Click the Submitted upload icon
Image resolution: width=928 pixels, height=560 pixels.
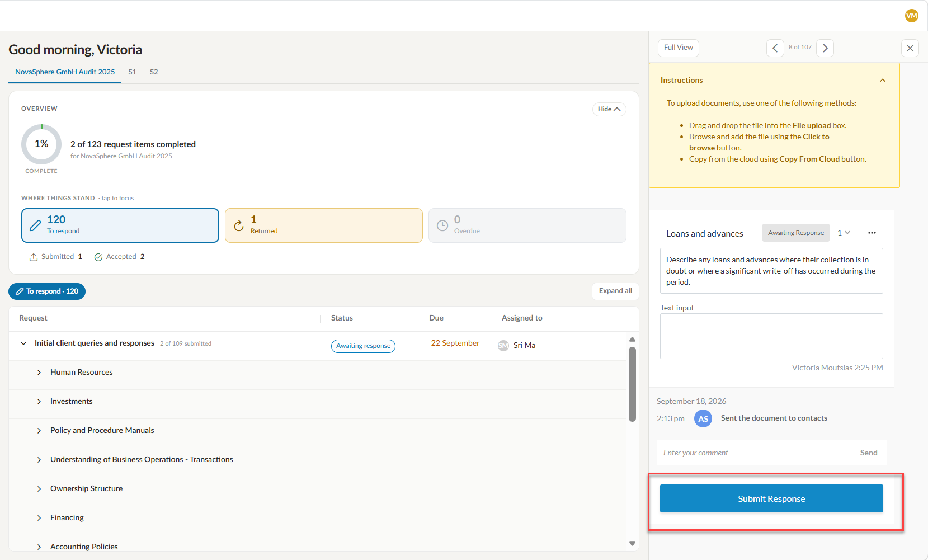click(x=34, y=257)
